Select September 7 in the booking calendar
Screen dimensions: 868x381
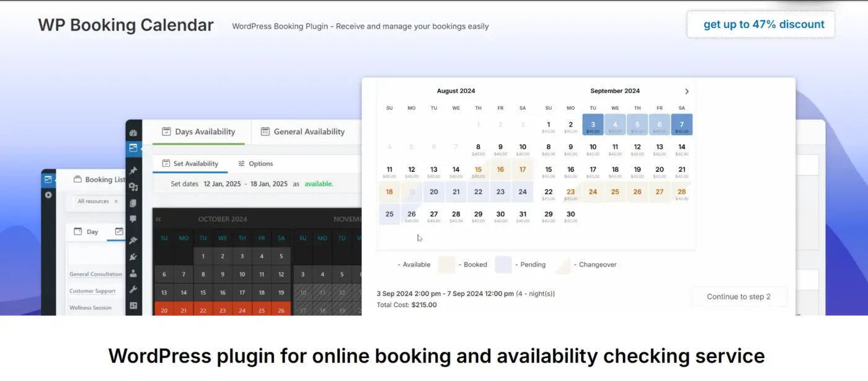682,125
